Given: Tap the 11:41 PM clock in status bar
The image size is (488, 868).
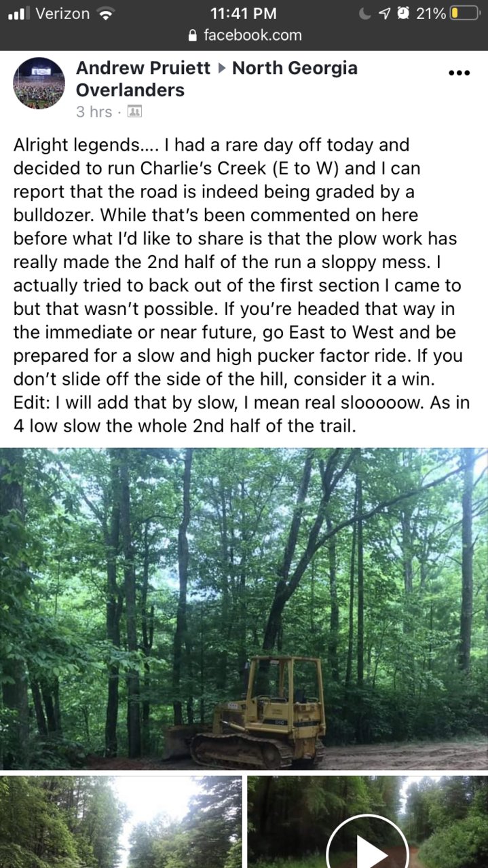Looking at the screenshot, I should (244, 13).
